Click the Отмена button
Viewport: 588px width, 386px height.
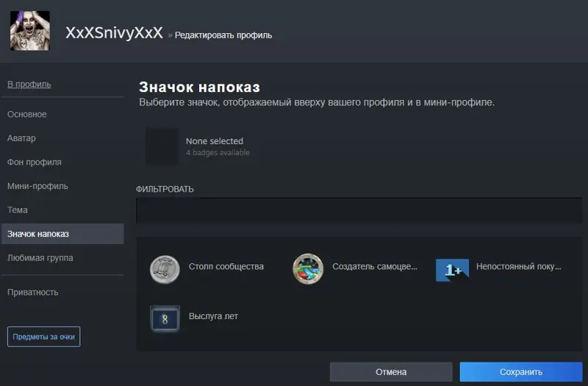(x=391, y=372)
